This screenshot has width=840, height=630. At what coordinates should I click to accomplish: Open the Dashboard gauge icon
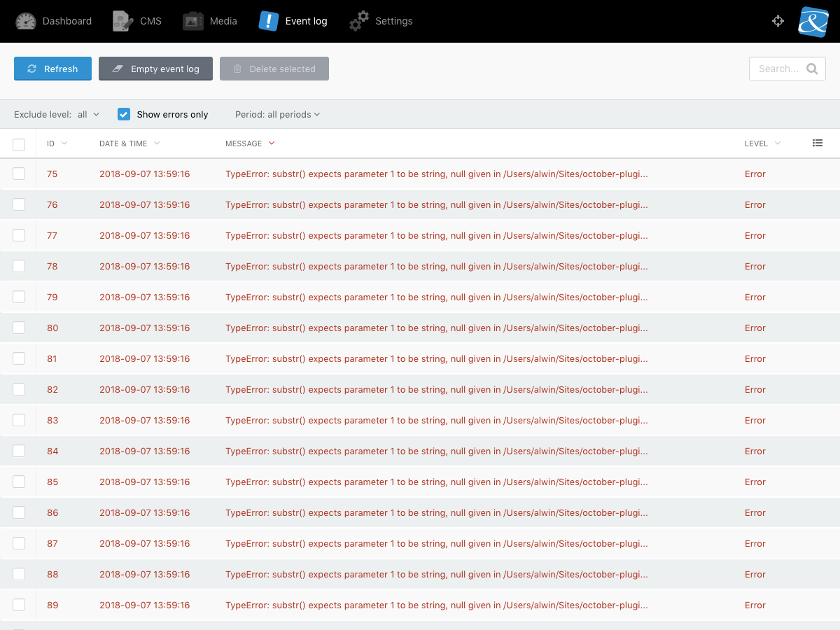pyautogui.click(x=26, y=21)
